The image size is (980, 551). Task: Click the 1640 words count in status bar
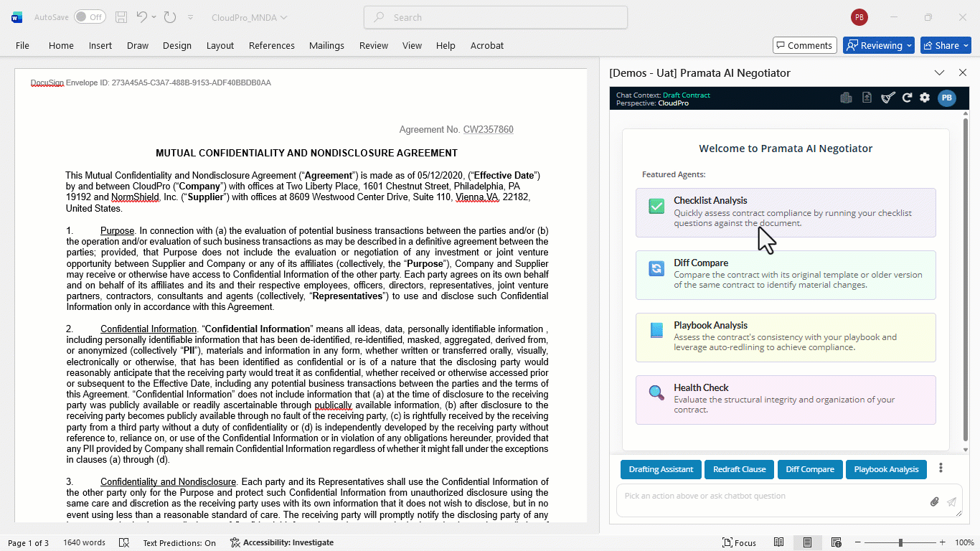click(84, 543)
